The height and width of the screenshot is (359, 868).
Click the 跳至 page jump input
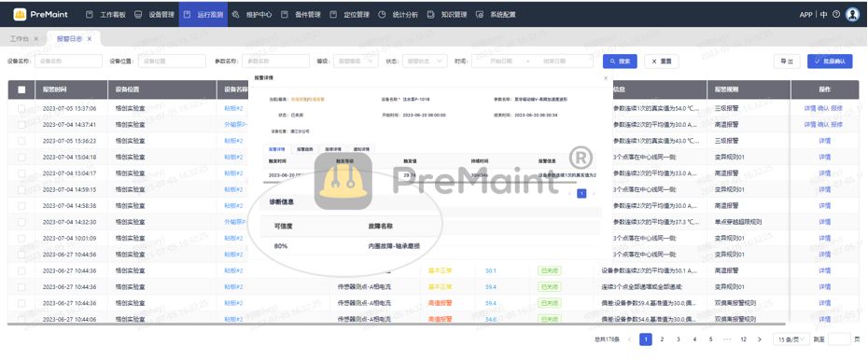click(x=840, y=339)
